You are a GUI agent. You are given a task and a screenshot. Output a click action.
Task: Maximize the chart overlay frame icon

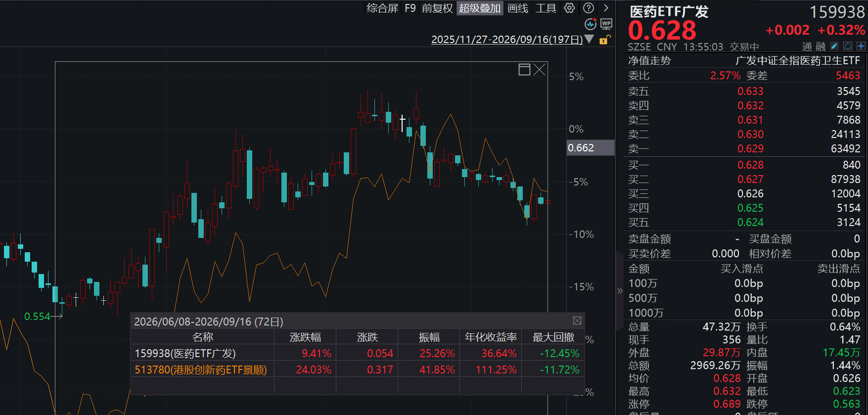524,69
